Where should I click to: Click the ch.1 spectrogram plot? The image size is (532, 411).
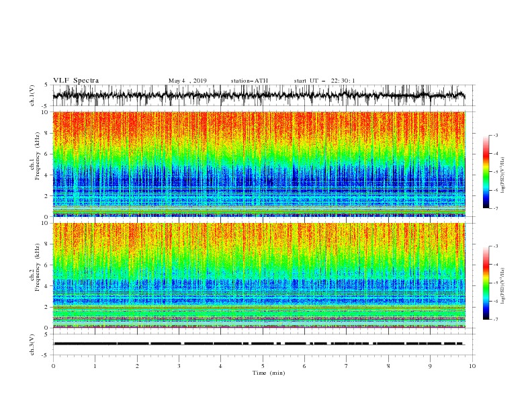pyautogui.click(x=259, y=164)
